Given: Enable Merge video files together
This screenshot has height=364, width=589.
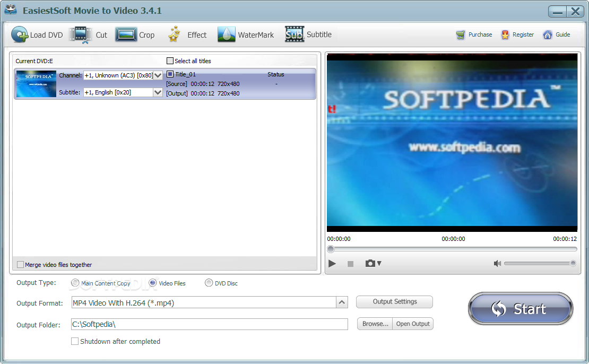Looking at the screenshot, I should coord(21,264).
